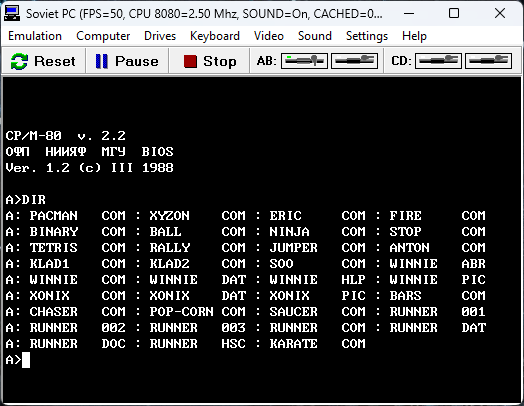Open the Emulation menu
Viewport: 524px width, 406px height.
pos(35,36)
